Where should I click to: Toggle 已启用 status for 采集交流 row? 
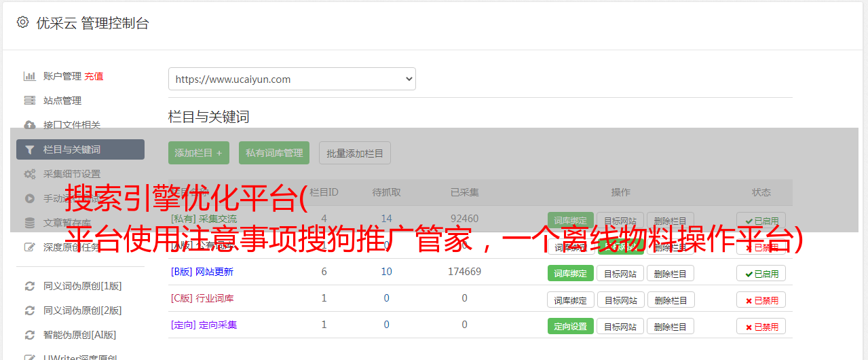[761, 221]
